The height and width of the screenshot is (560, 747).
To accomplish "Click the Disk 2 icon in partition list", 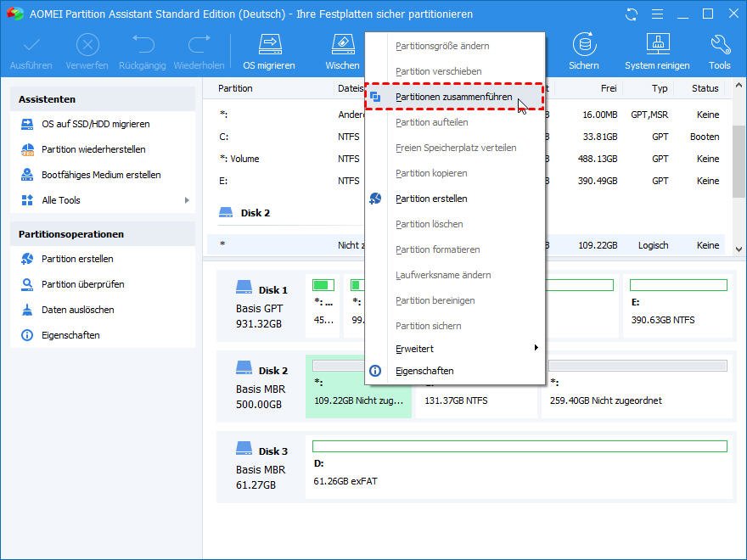I will pos(225,212).
